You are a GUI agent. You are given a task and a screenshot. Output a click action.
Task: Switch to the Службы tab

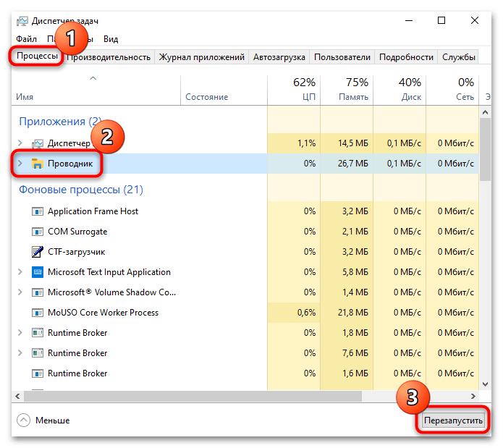point(458,57)
